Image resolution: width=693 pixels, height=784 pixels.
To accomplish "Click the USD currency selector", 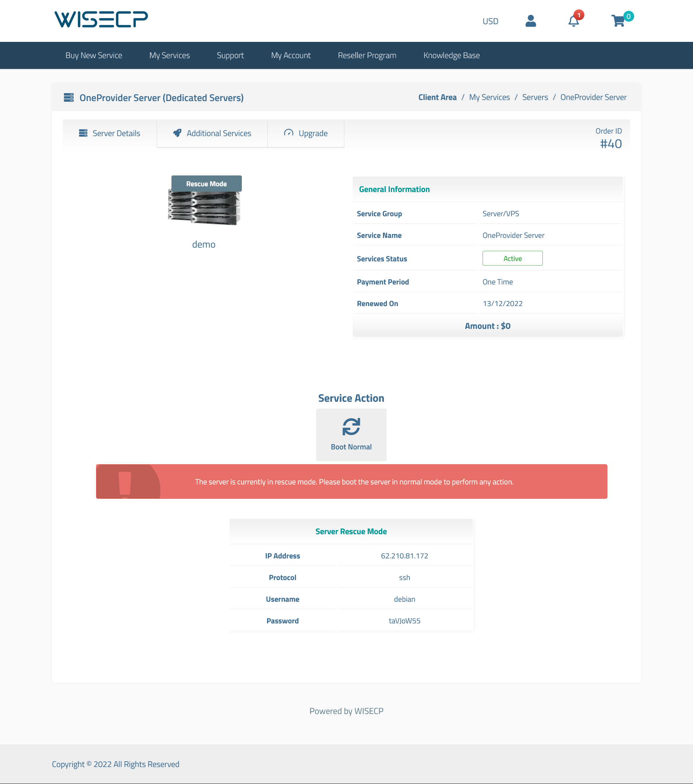I will click(490, 20).
